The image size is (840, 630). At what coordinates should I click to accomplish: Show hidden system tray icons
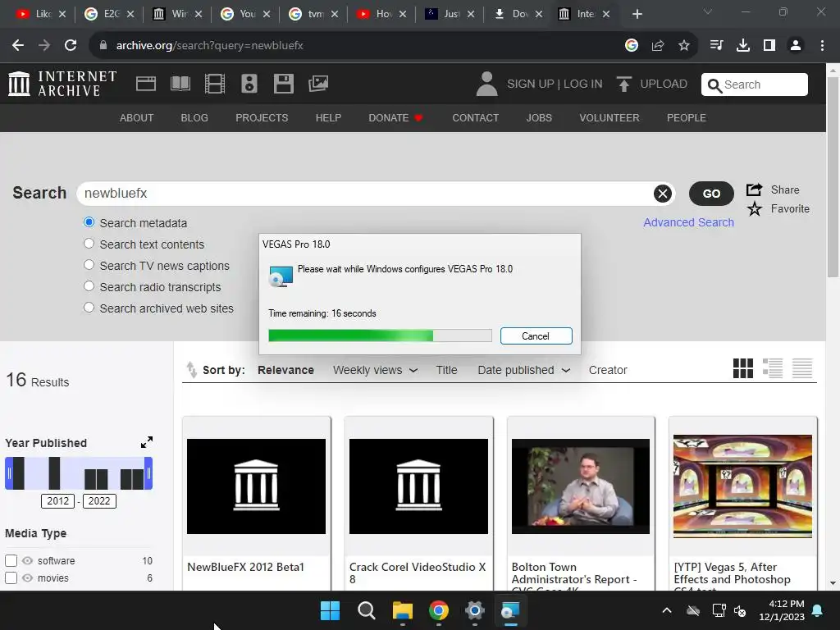tap(666, 610)
